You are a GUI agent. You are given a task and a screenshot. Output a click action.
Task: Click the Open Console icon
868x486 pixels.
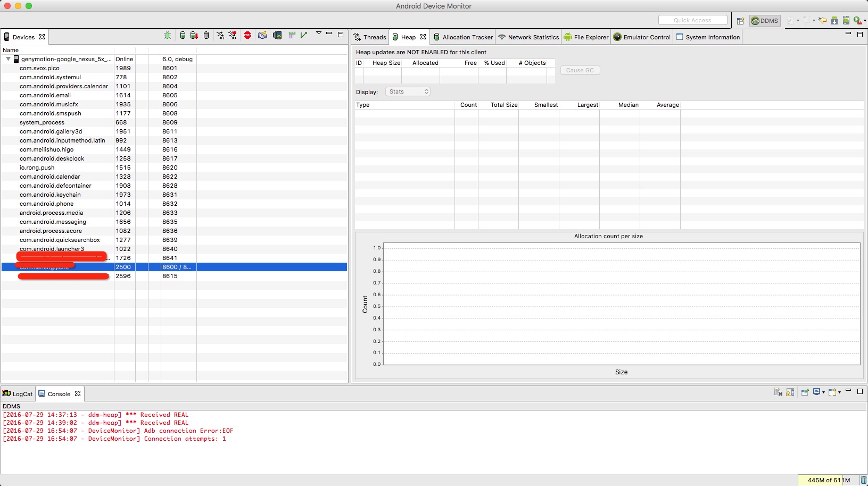pyautogui.click(x=832, y=392)
